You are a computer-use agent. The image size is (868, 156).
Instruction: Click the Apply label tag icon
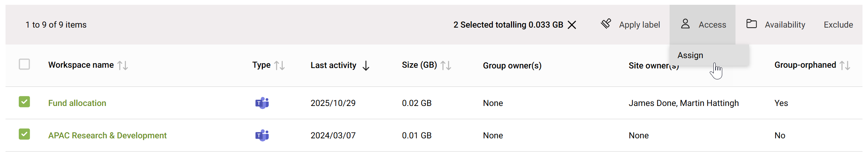coord(606,24)
